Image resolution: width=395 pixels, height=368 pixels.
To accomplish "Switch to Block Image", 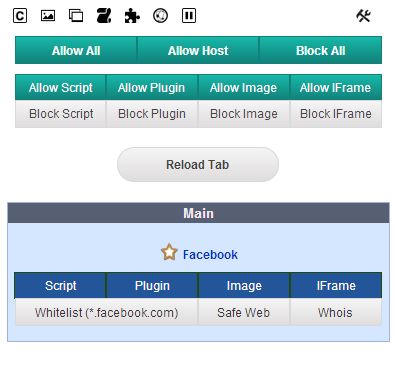I will pos(244,114).
